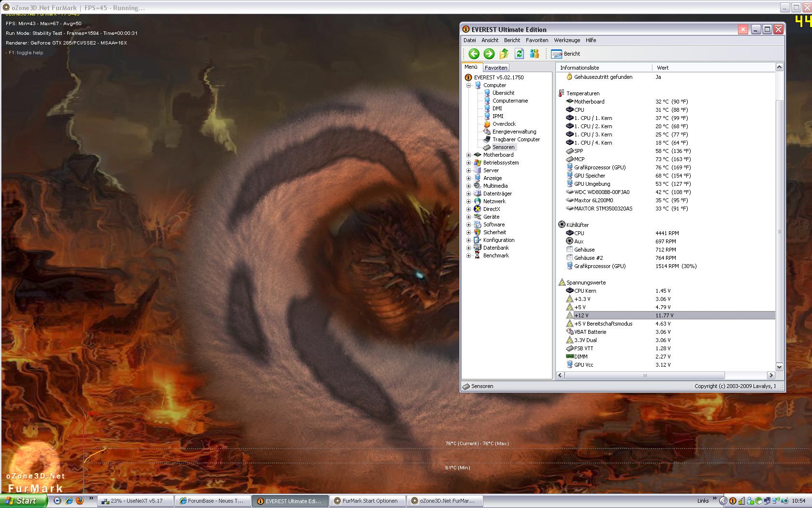Open Energieverwaltung in the tree
Viewport: 812px width, 508px height.
tap(514, 132)
